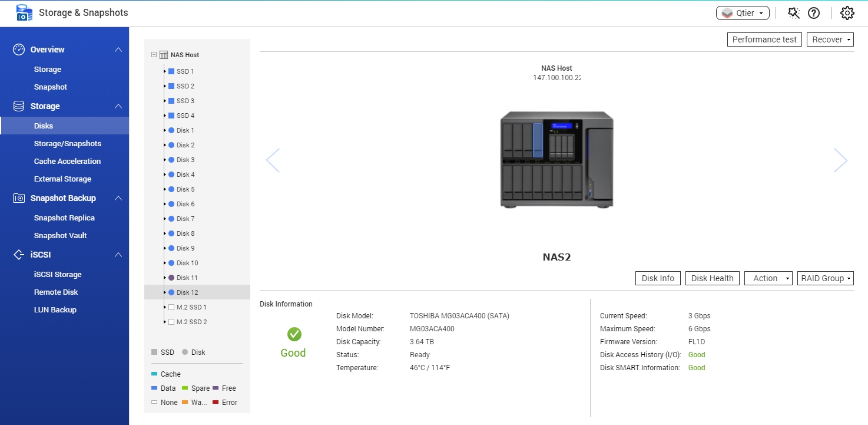Open the Recover menu button
This screenshot has height=425, width=868.
point(830,39)
